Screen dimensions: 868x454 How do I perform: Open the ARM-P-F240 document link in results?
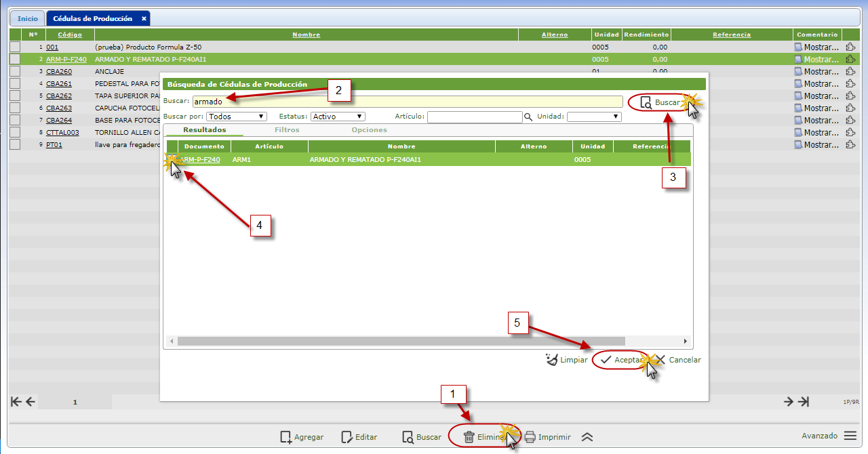199,160
